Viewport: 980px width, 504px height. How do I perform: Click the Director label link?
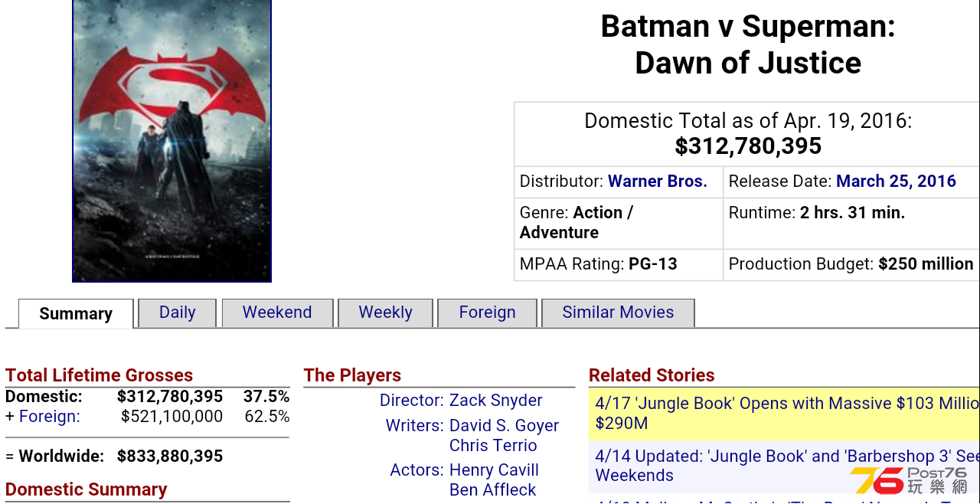[412, 401]
